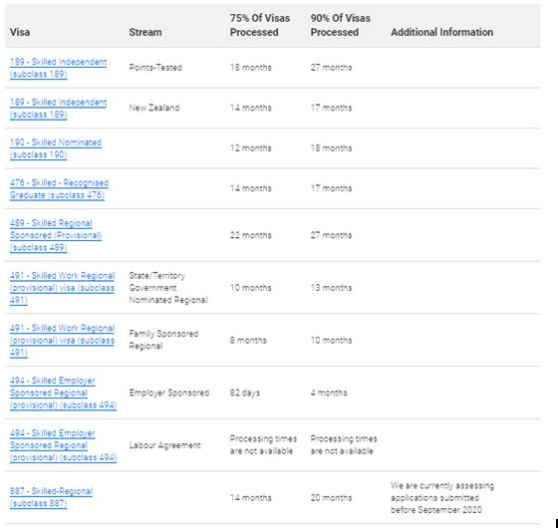This screenshot has width=558, height=528.
Task: Open the Points-Tested 189 Skilled Independent link
Action: pos(58,68)
